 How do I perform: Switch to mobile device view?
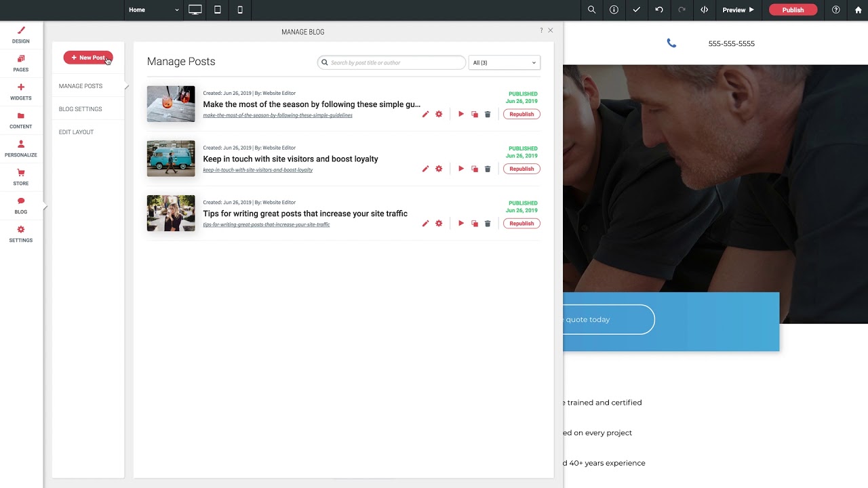coord(240,9)
